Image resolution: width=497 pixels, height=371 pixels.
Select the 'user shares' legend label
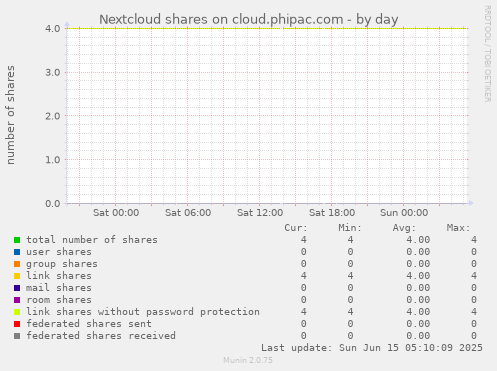[59, 252]
